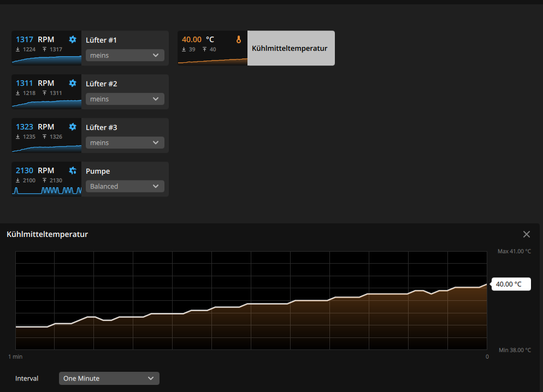Click the Lüfter #2 RPM mini graph

point(46,103)
